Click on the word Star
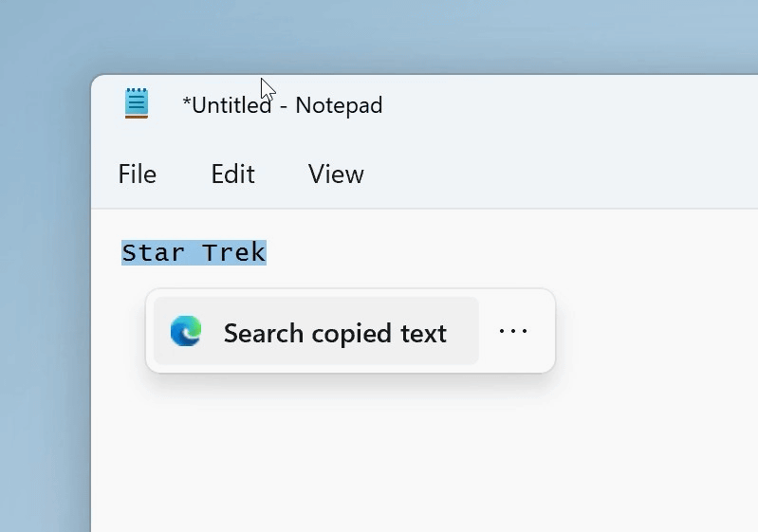The width and height of the screenshot is (758, 532). pyautogui.click(x=153, y=253)
